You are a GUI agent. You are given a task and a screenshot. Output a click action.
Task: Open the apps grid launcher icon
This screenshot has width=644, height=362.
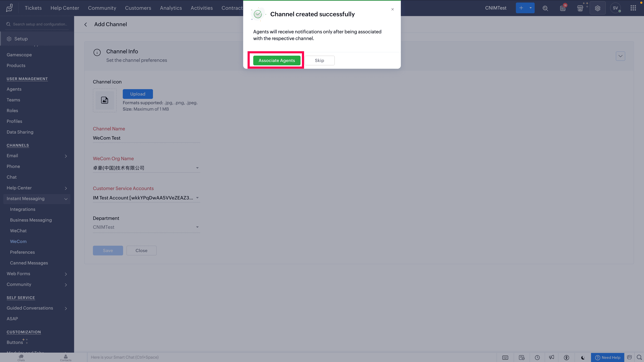633,8
